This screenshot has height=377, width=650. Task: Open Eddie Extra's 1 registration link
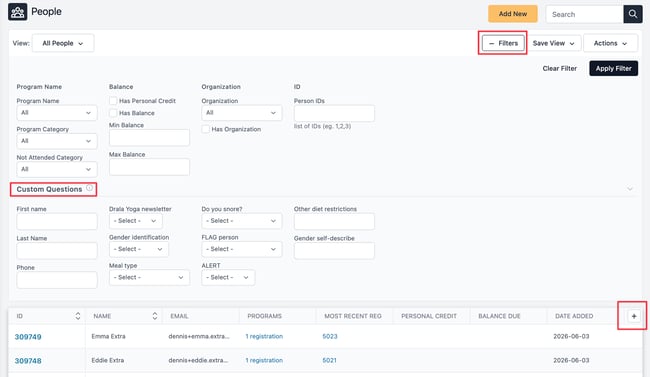point(264,360)
